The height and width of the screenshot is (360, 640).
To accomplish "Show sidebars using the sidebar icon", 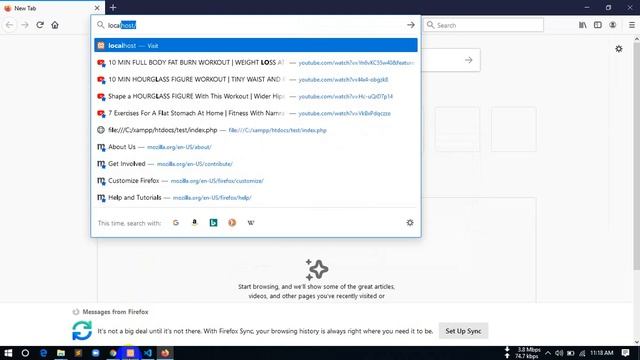I will click(598, 25).
